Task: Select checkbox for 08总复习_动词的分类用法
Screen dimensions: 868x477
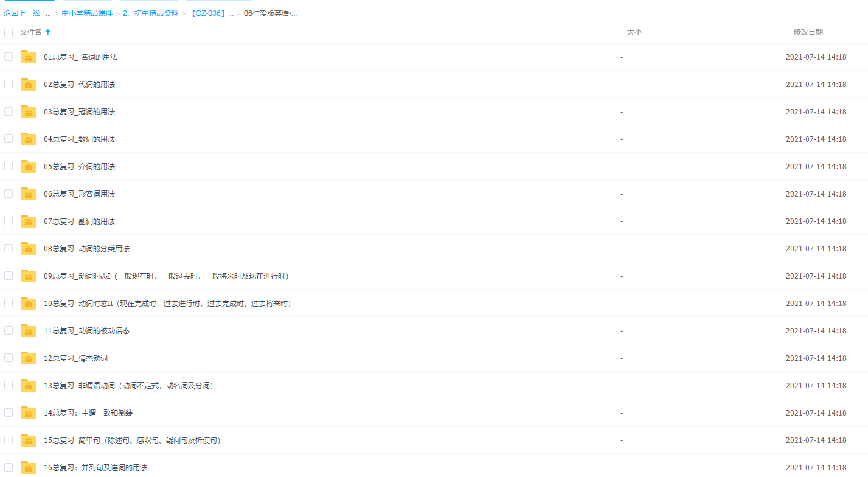Action: tap(9, 248)
